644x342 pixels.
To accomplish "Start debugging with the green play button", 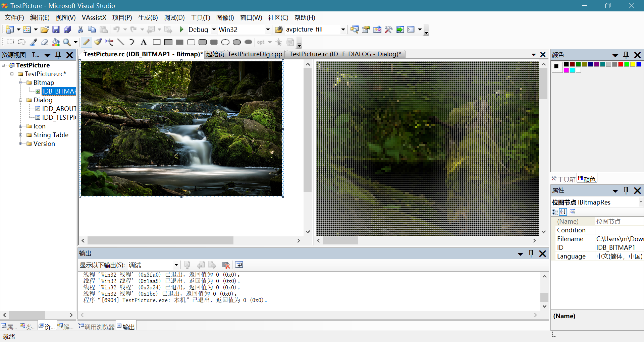I will (x=181, y=30).
